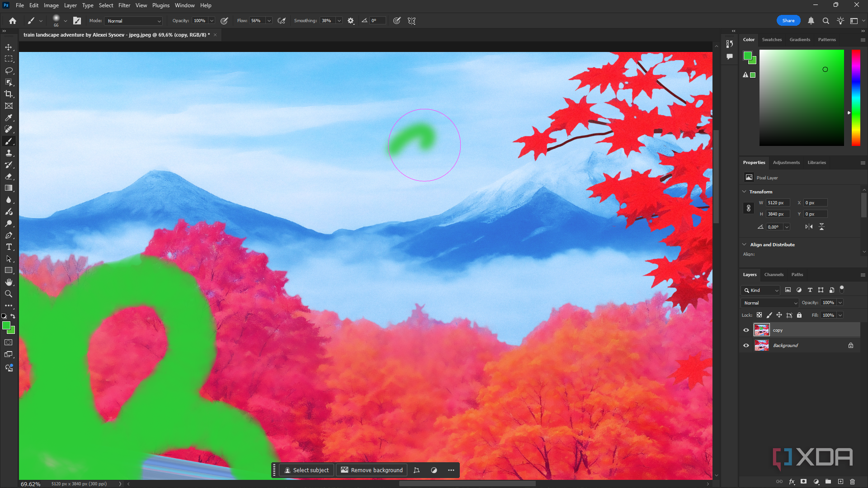Image resolution: width=868 pixels, height=488 pixels.
Task: Open the Filter menu
Action: [124, 5]
